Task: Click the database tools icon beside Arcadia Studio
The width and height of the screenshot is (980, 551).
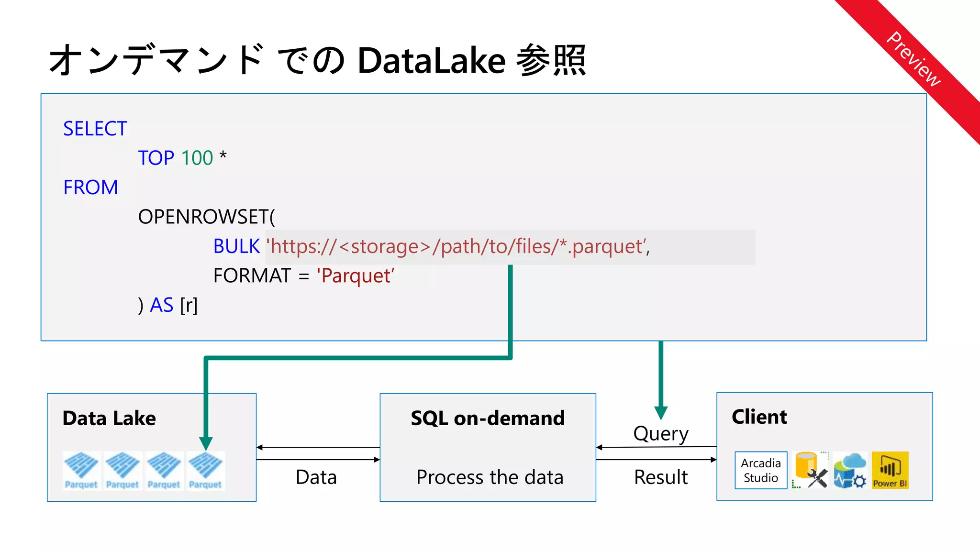Action: pyautogui.click(x=810, y=470)
